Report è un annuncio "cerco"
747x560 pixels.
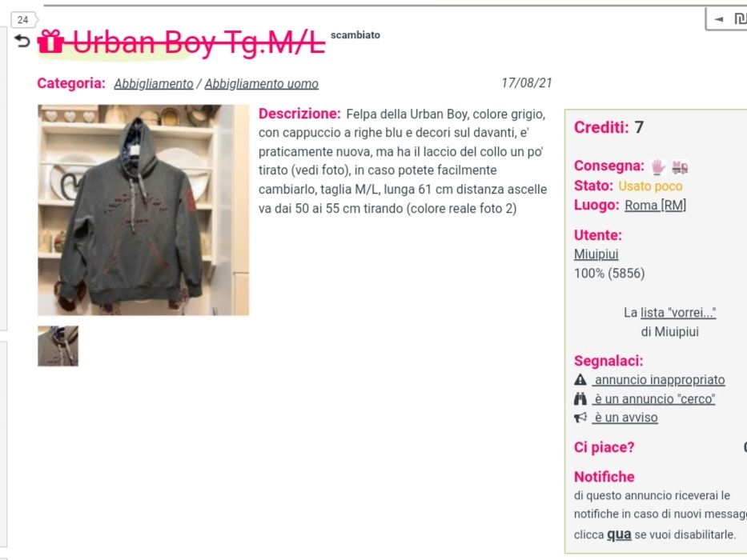pyautogui.click(x=653, y=399)
